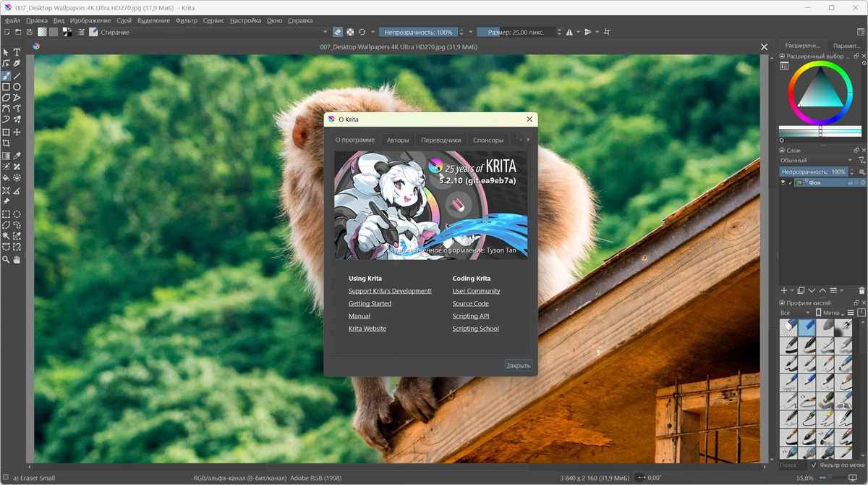Move layer up arrow icon

coord(822,290)
